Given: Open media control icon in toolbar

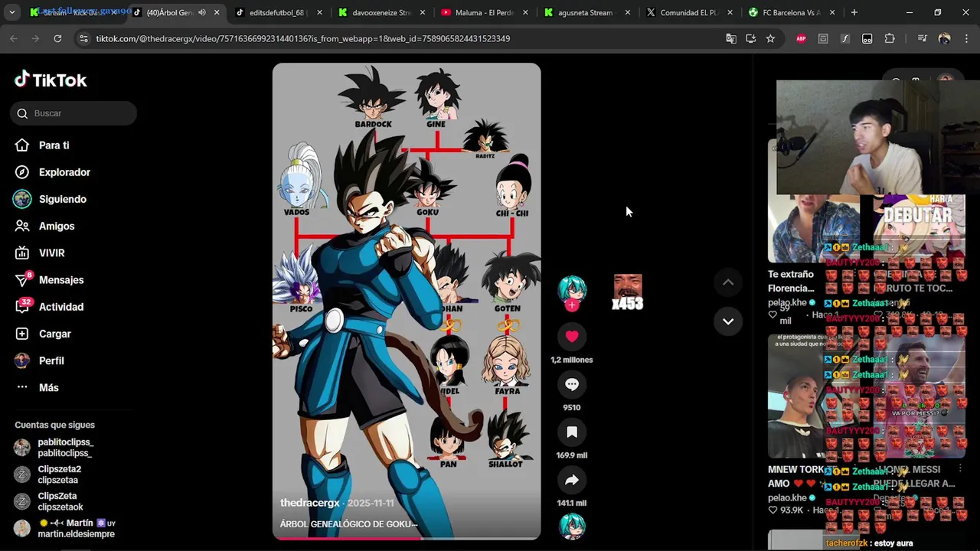Looking at the screenshot, I should tap(922, 38).
